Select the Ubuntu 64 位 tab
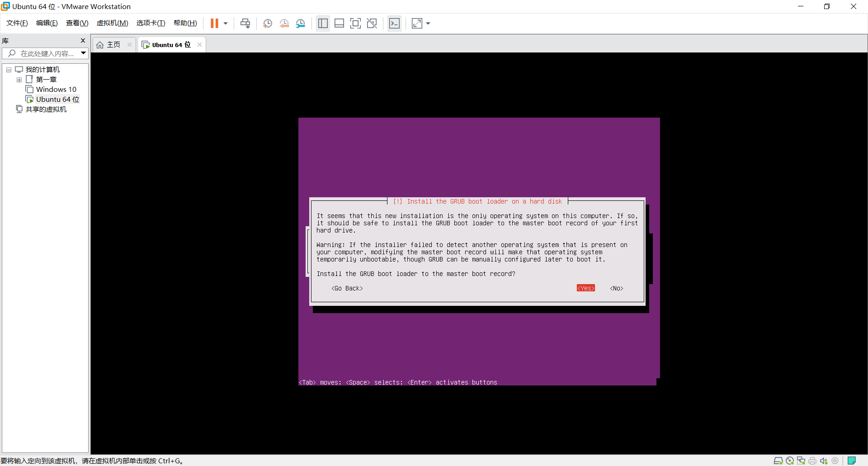Image resolution: width=868 pixels, height=466 pixels. coord(171,45)
